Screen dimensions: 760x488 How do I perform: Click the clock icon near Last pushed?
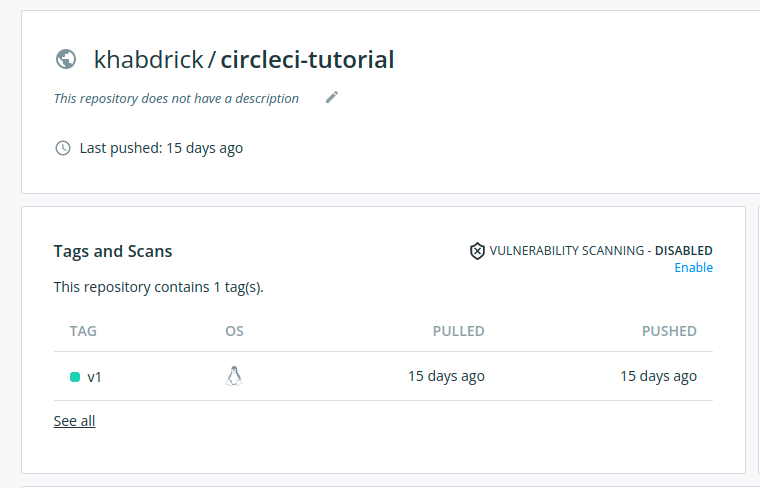63,148
